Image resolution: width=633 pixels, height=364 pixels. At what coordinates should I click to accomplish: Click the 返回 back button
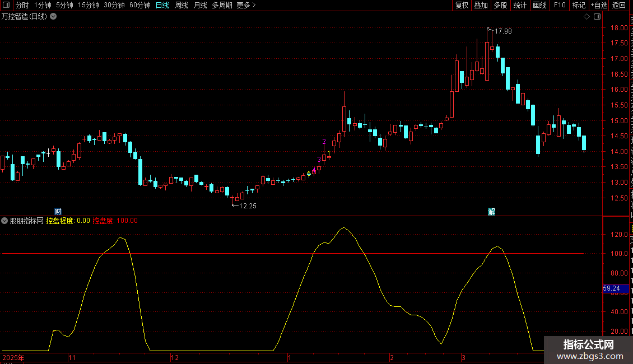(x=619, y=5)
